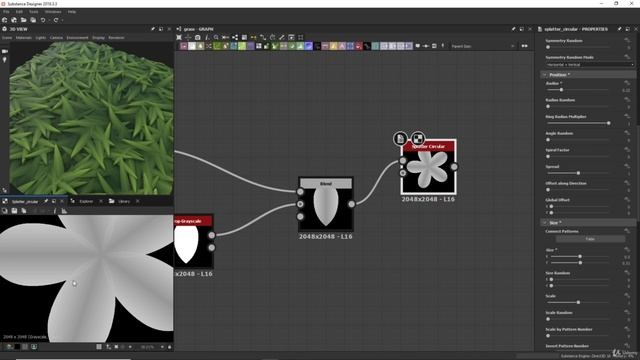Viewport: 640px width, 360px height.
Task: Open the Display menu in 3D view
Action: 98,38
